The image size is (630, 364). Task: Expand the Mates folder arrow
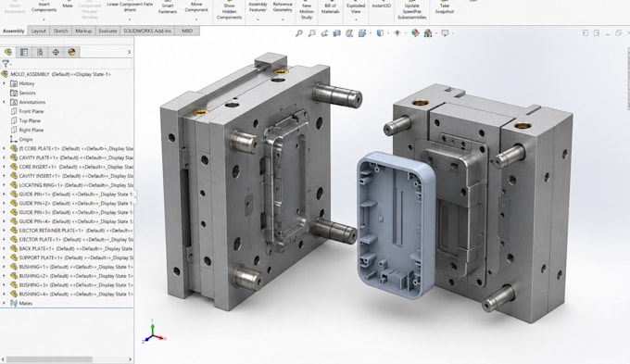coord(4,304)
